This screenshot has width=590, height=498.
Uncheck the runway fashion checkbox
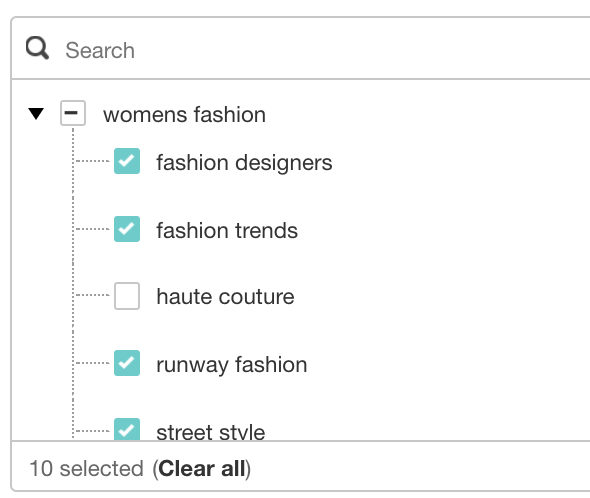point(127,363)
